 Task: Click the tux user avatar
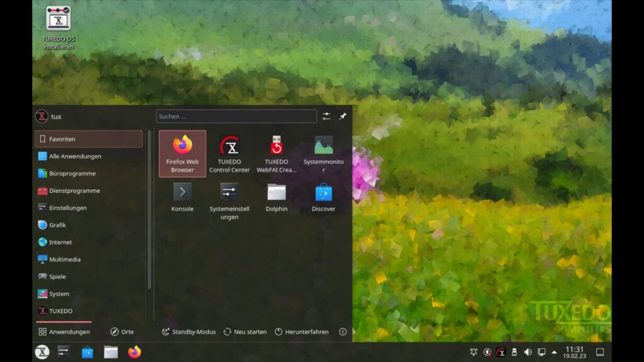pyautogui.click(x=42, y=116)
